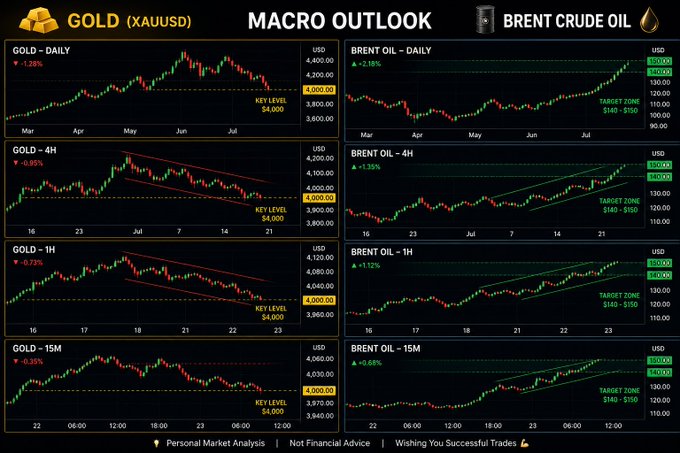680x453 pixels.
Task: Click the green 150.00 tag on Brent 4H
Action: point(659,165)
